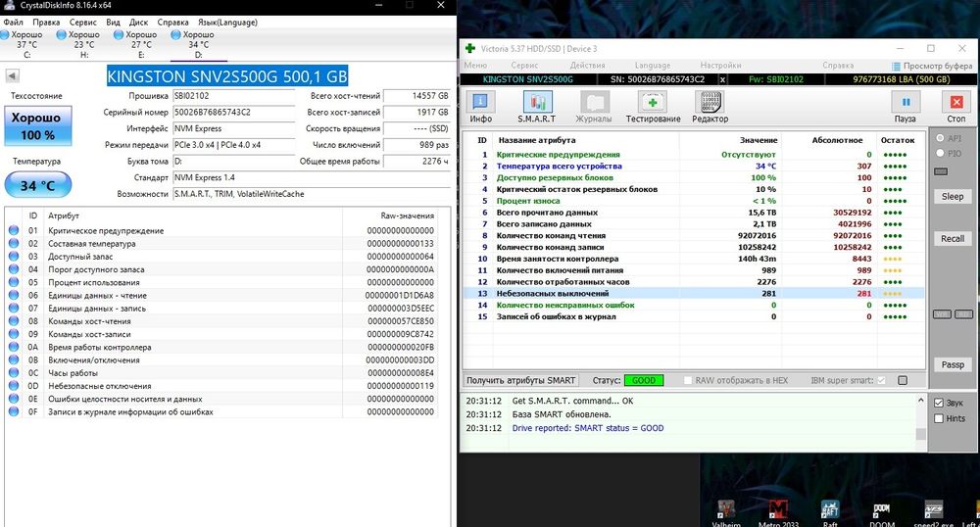Click the Recall button in Victoria
Image resolution: width=980 pixels, height=527 pixels.
(x=953, y=239)
